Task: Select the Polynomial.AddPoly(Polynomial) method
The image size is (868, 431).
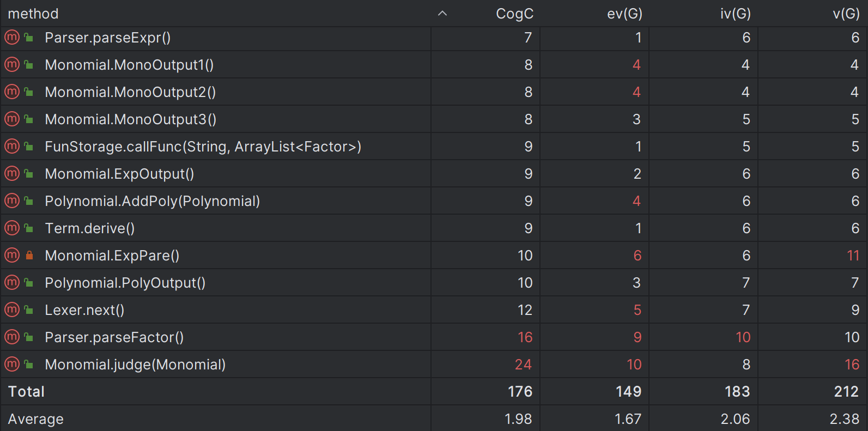Action: (x=152, y=201)
